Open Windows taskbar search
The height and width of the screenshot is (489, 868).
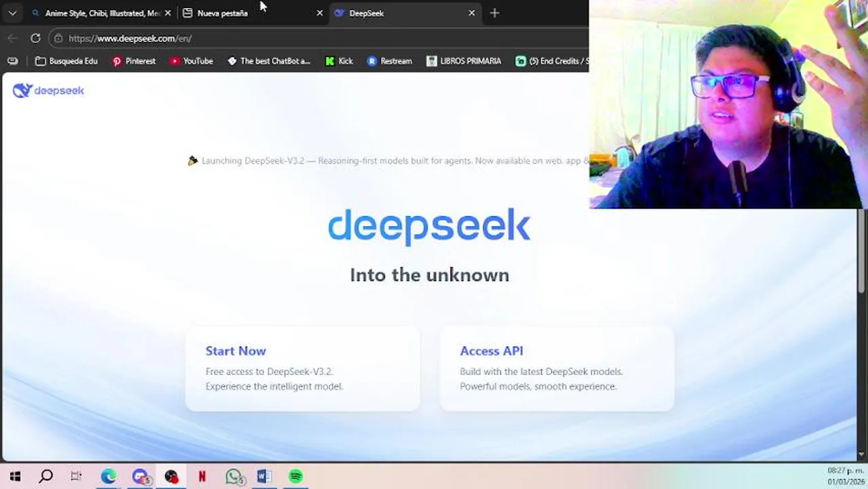[46, 477]
